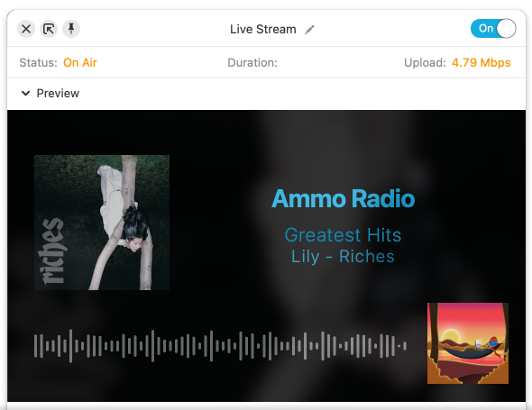Image resolution: width=532 pixels, height=410 pixels.
Task: Click the Preview section label
Action: [x=58, y=93]
